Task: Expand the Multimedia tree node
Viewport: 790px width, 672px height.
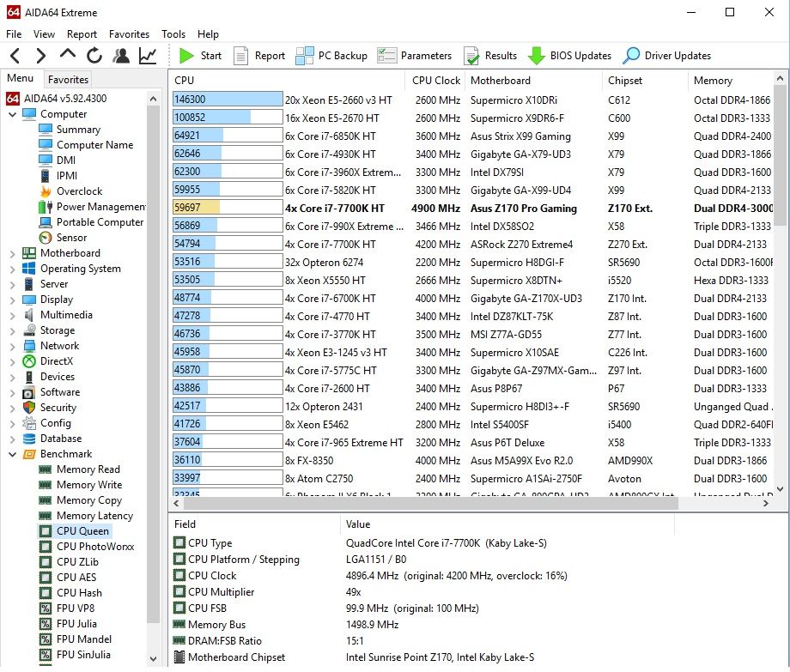Action: pos(13,315)
